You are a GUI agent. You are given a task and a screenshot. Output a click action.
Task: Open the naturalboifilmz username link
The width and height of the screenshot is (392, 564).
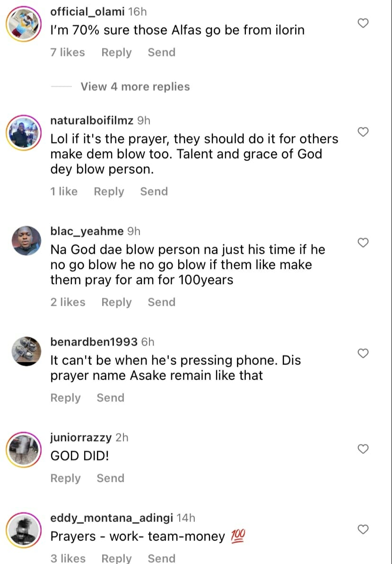tap(92, 121)
